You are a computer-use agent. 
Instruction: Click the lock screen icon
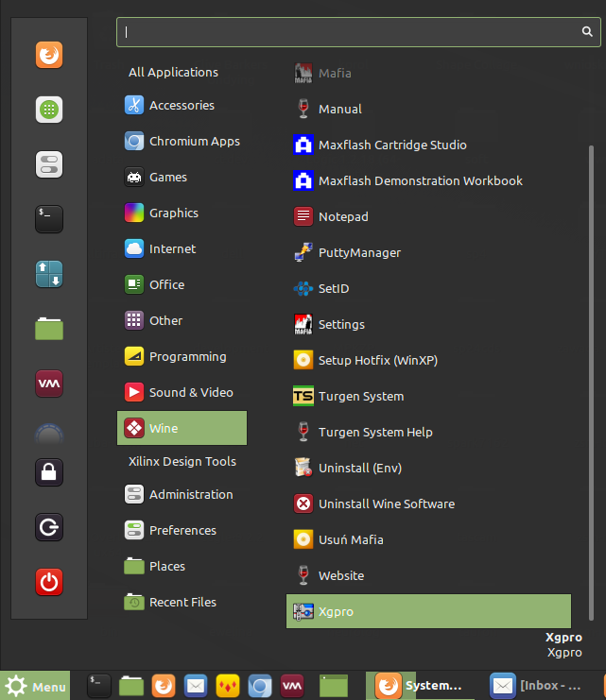(49, 471)
